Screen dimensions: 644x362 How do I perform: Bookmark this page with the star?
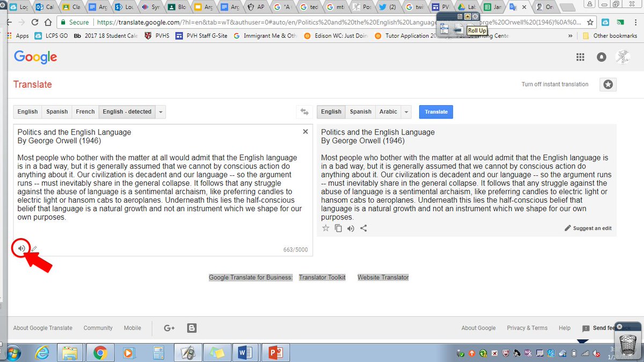590,23
